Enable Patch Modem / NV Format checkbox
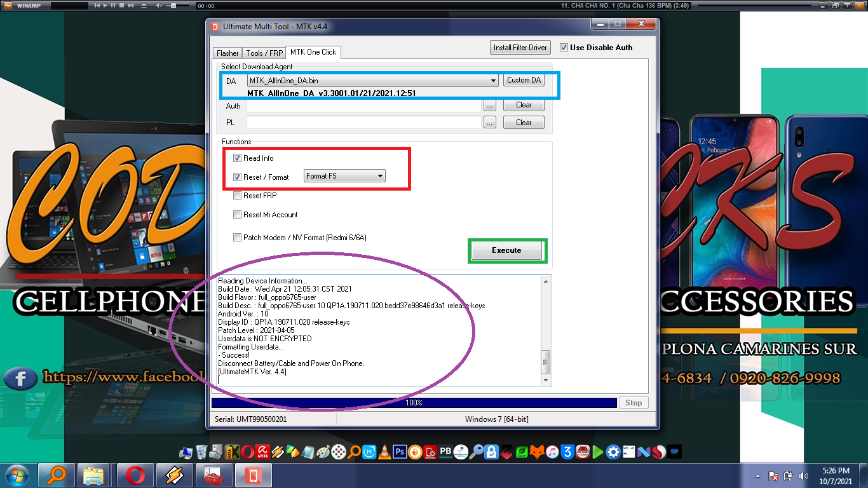This screenshot has height=488, width=868. (x=238, y=238)
